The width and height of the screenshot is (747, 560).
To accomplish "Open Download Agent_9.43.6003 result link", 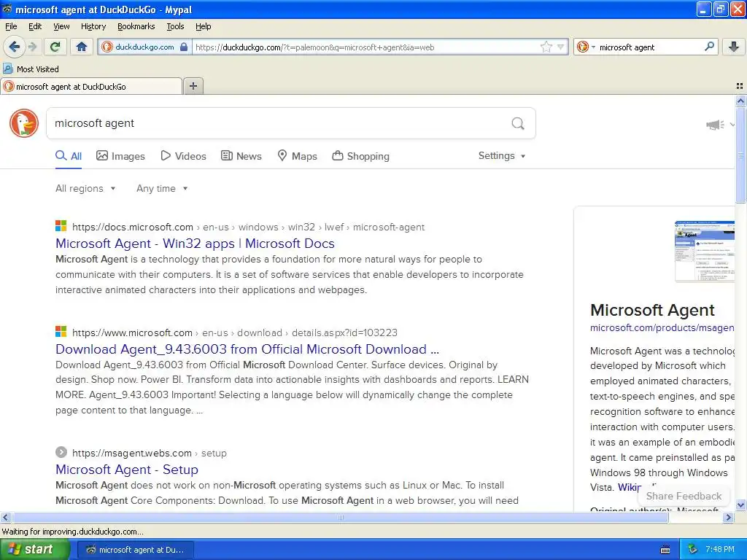I will point(247,349).
